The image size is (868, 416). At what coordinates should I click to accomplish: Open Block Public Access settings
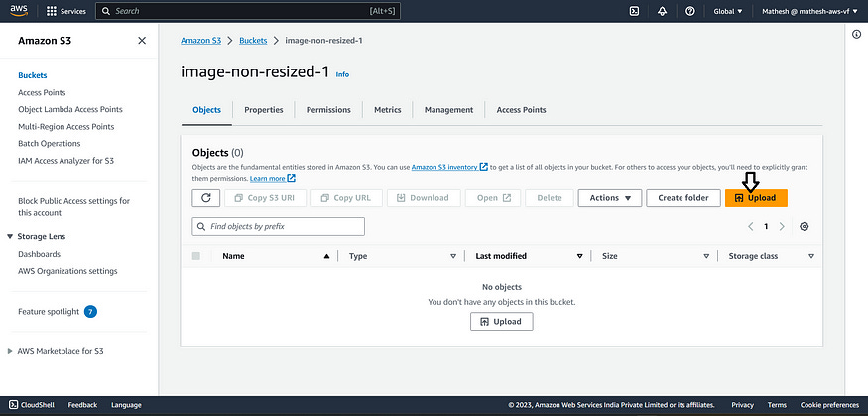point(73,207)
